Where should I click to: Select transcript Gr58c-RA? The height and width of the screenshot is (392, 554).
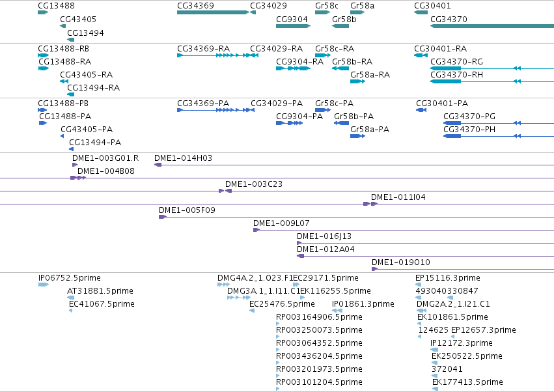click(335, 49)
